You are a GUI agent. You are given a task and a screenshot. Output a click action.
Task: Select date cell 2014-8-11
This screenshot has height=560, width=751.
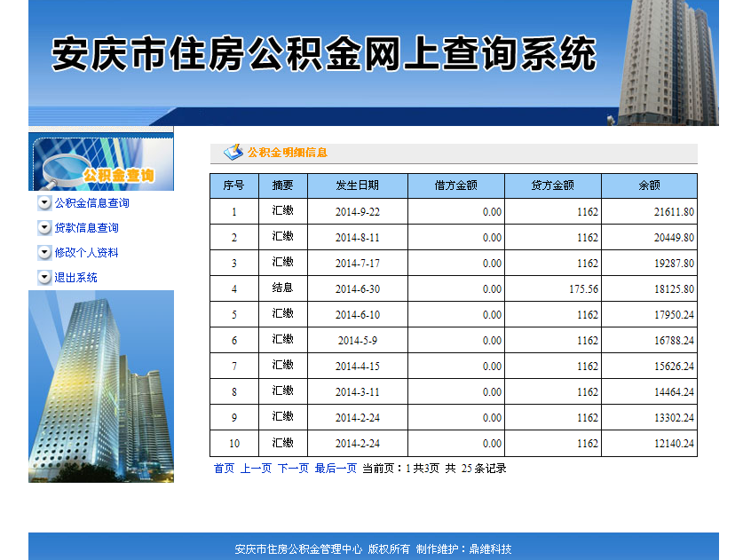(x=358, y=238)
